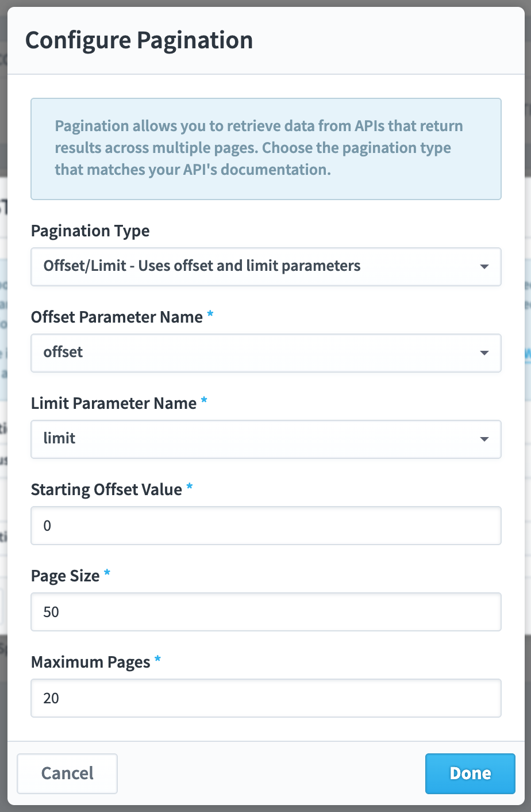Open the Limit Parameter Name dropdown
The image size is (531, 812).
265,439
